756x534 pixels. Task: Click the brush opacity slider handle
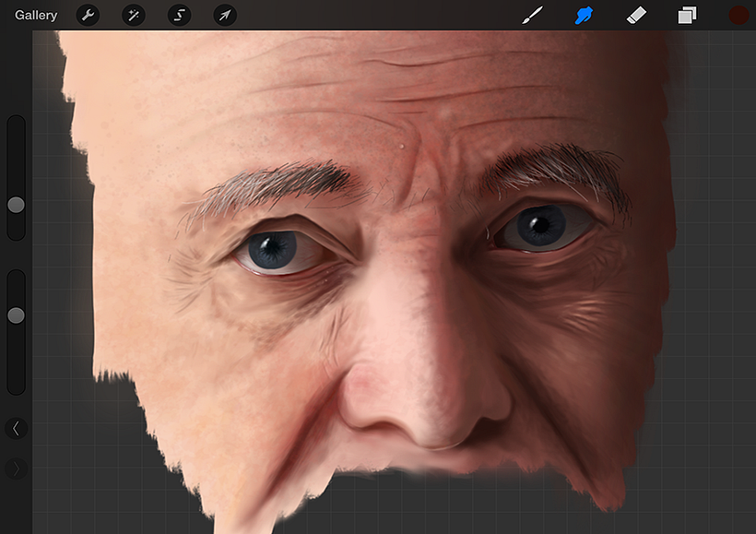pyautogui.click(x=16, y=315)
